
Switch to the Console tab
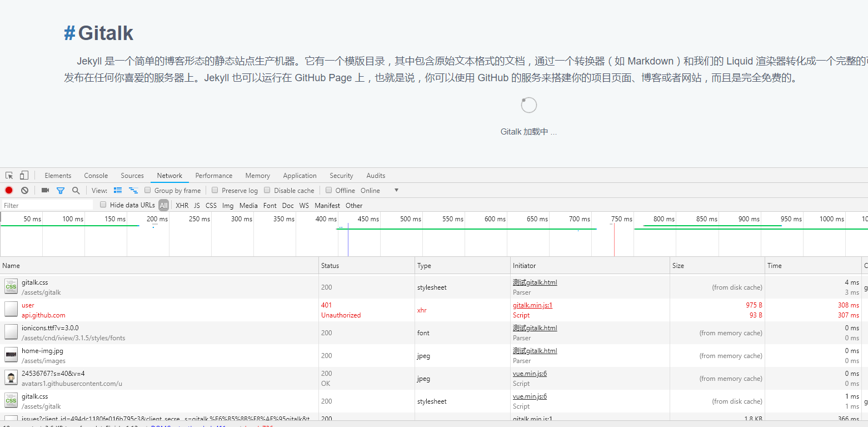(96, 176)
